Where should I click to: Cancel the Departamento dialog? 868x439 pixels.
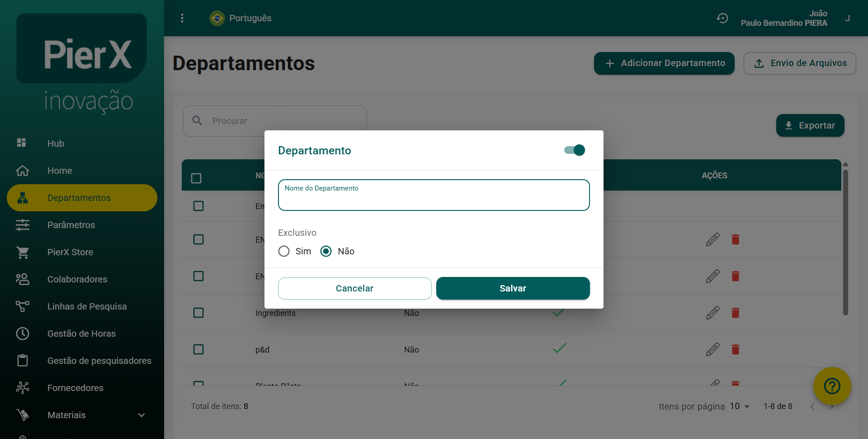354,288
